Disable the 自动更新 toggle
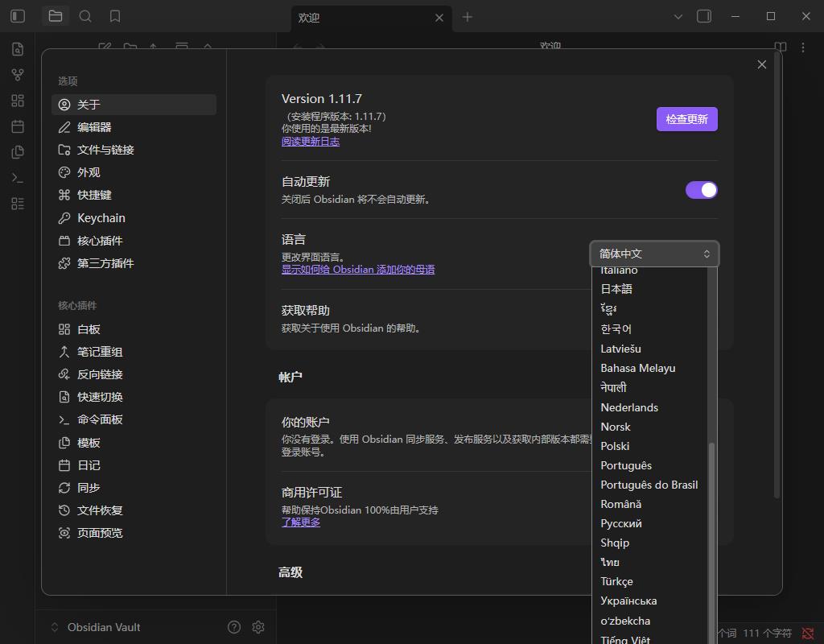 [x=701, y=189]
